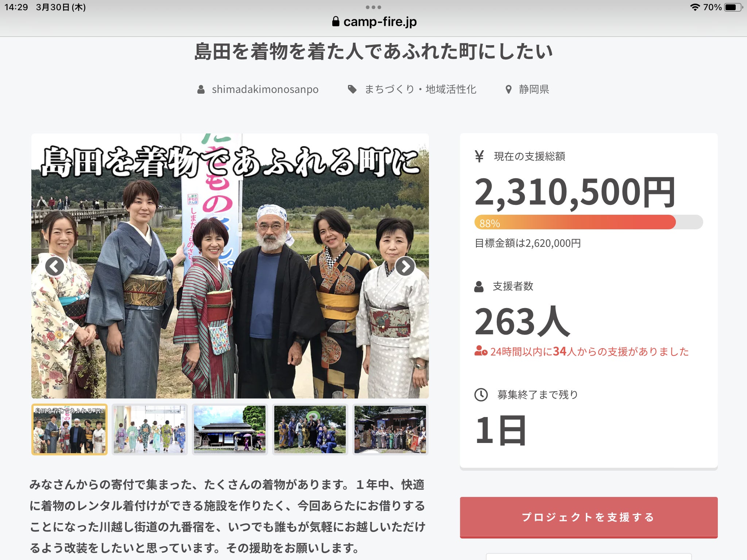Open the 静岡県 region link
This screenshot has width=747, height=560.
pyautogui.click(x=534, y=89)
